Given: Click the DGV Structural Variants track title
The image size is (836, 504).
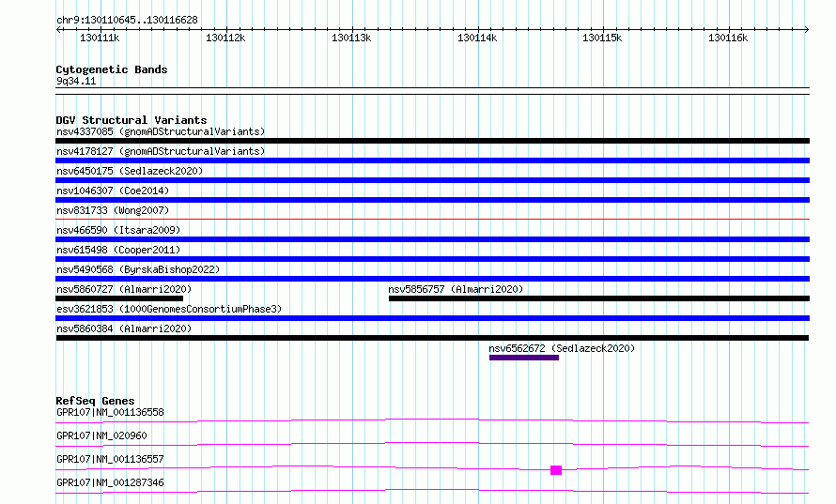Looking at the screenshot, I should tap(132, 120).
